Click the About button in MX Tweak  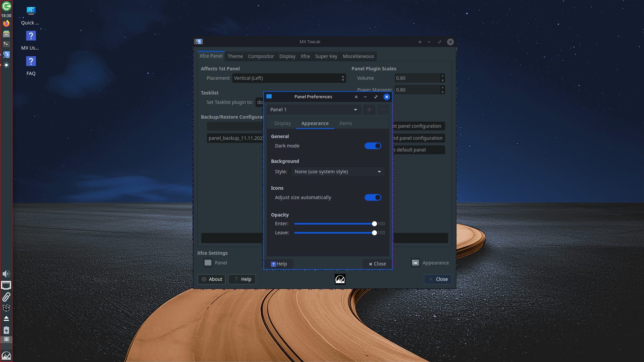point(212,279)
